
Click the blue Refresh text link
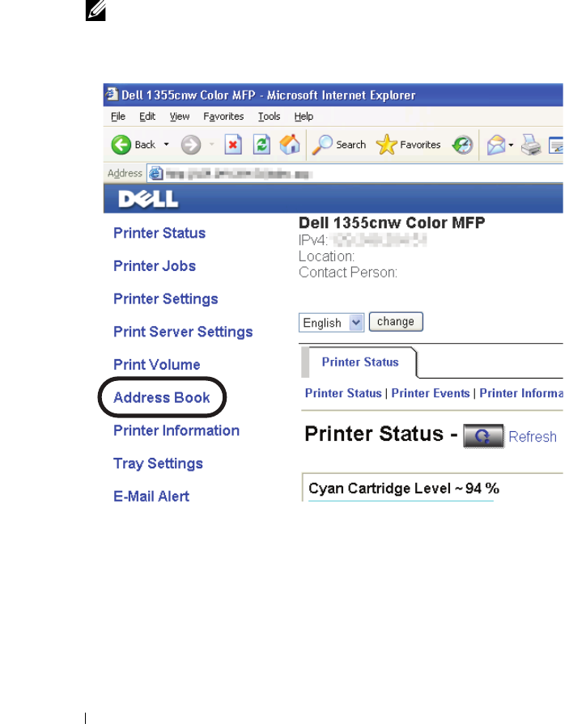click(533, 437)
